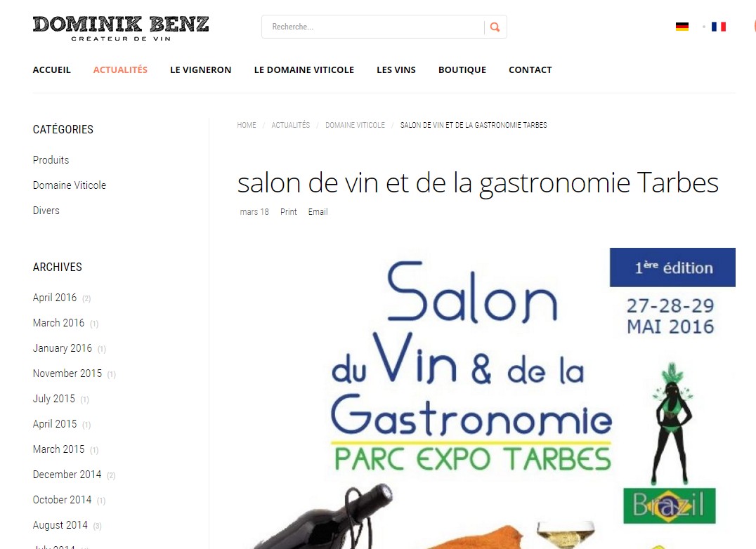
Task: Click the Home breadcrumb link
Action: click(x=247, y=125)
